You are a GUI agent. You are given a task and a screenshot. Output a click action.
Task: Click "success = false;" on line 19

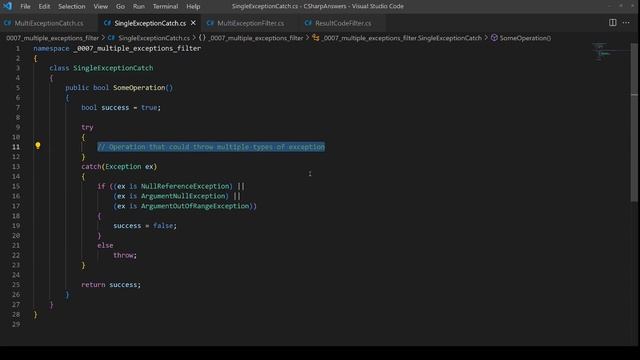(145, 226)
